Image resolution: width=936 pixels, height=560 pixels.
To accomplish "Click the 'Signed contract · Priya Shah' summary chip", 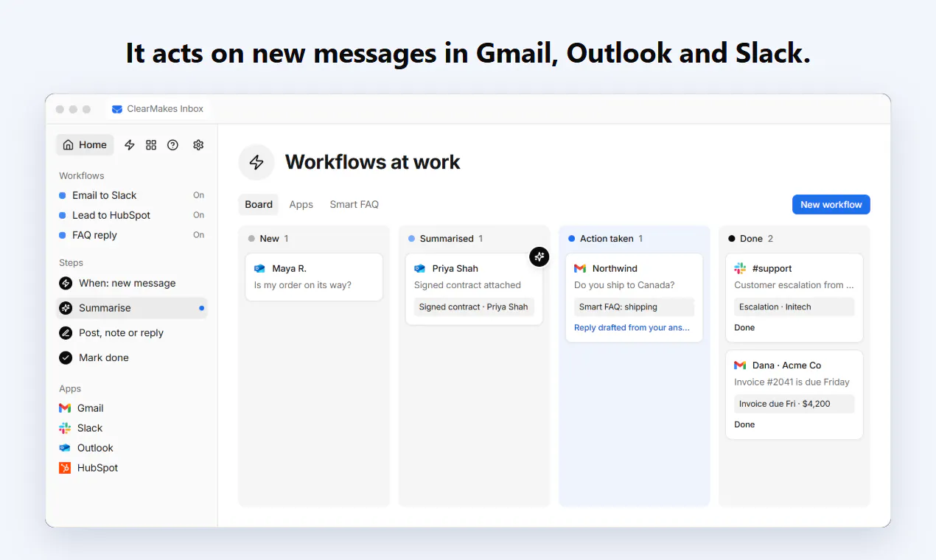I will pos(473,307).
